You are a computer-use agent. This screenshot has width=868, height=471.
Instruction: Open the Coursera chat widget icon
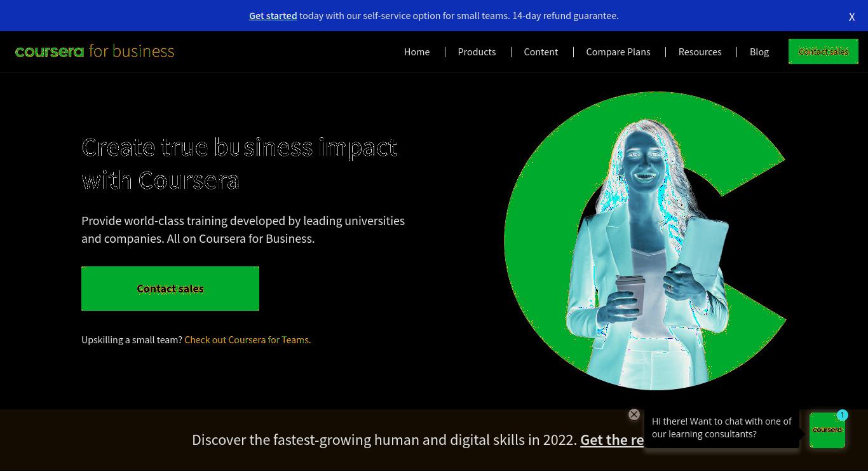click(x=827, y=430)
